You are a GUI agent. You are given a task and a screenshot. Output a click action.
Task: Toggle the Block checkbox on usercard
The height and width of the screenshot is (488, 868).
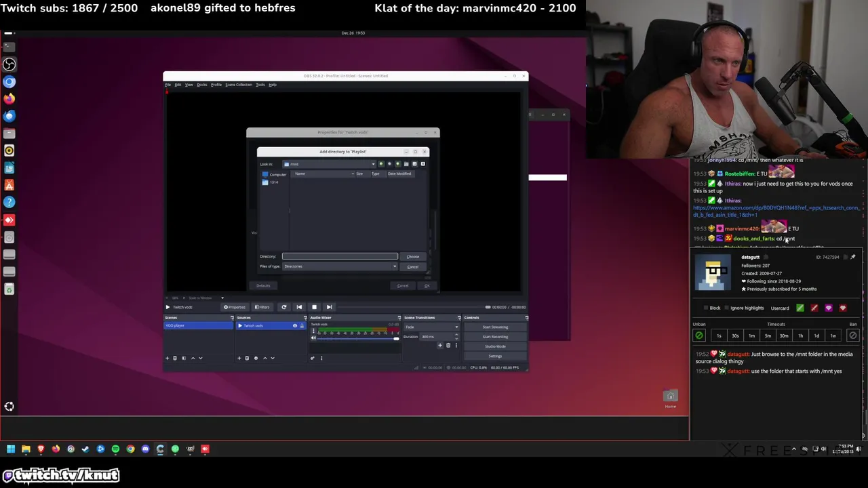[x=706, y=308]
